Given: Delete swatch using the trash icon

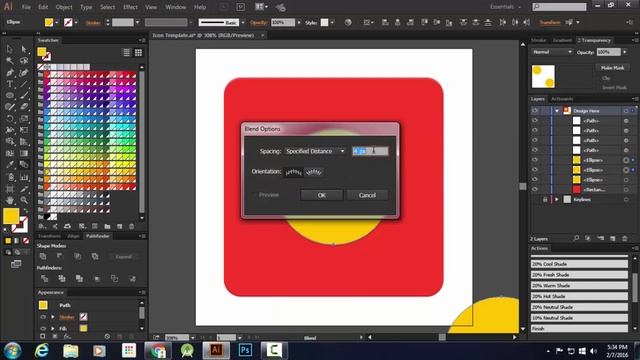Looking at the screenshot, I should (x=131, y=226).
